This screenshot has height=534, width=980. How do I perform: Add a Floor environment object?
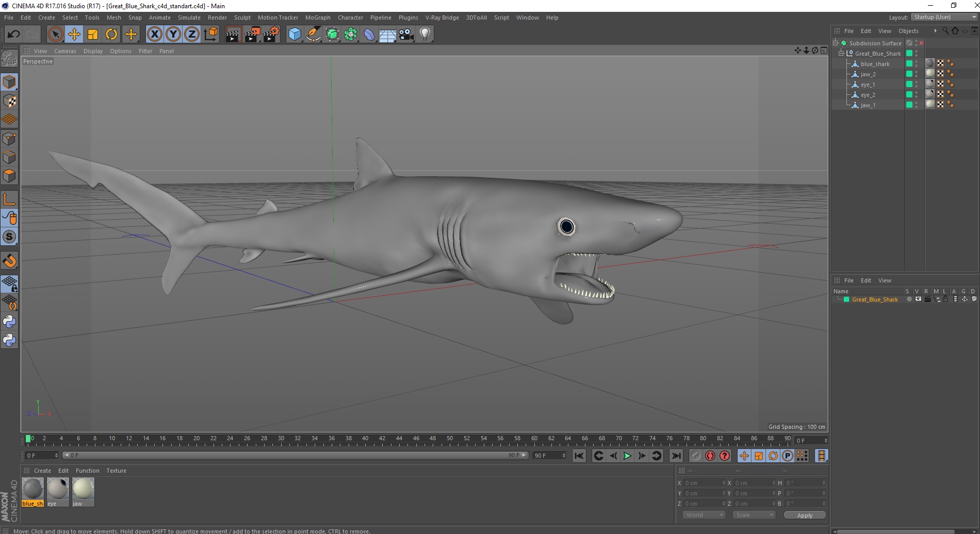[x=388, y=35]
